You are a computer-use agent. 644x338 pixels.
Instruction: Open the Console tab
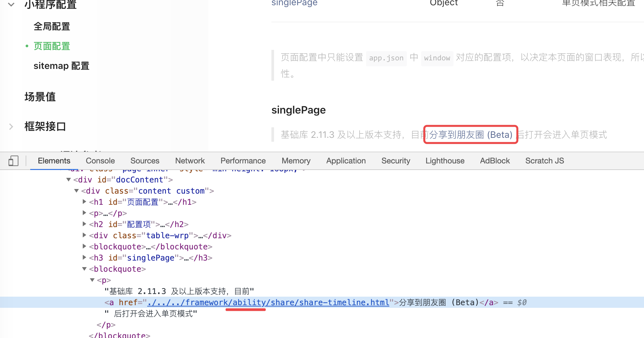pyautogui.click(x=100, y=161)
